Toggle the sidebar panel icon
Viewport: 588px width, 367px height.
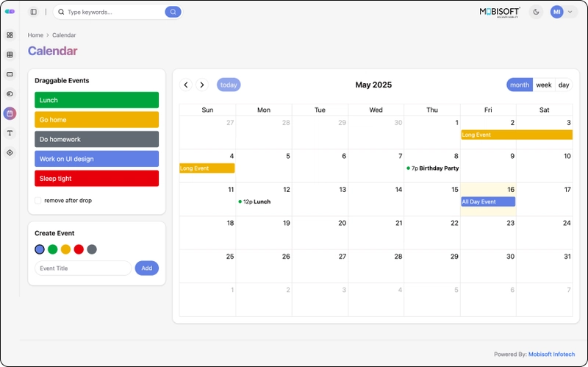coord(34,12)
